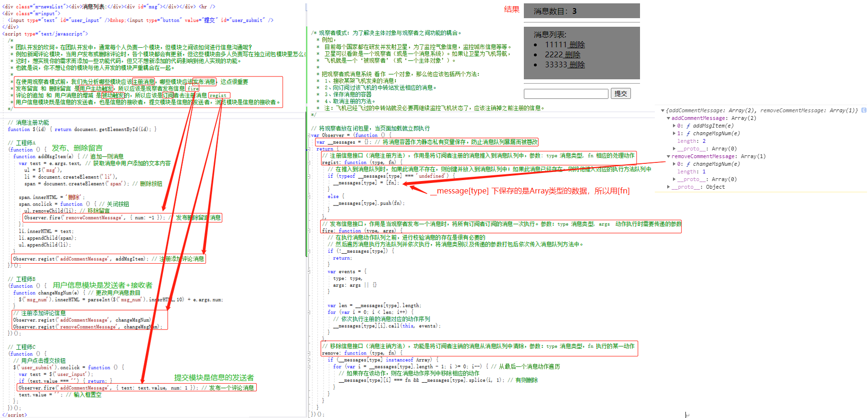Screen dimensions: 868x418
Task: Click code line '__messages[type][i].call(this, events);'
Action: click(x=387, y=326)
